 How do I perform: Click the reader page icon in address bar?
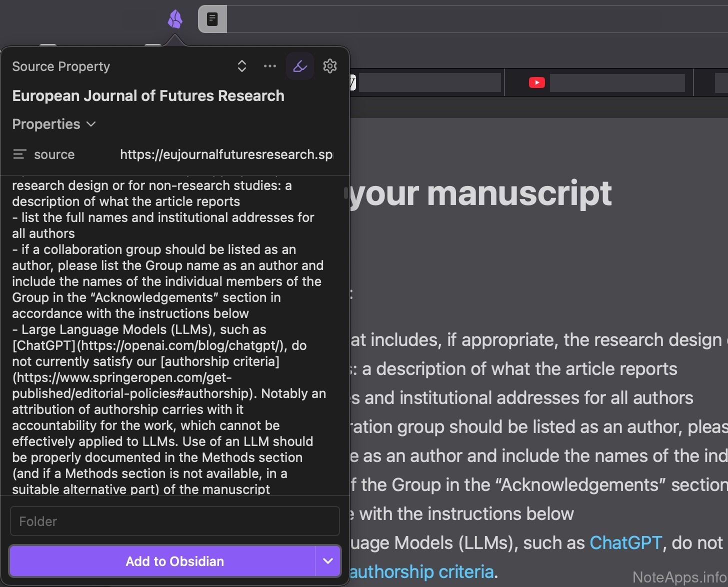(212, 19)
